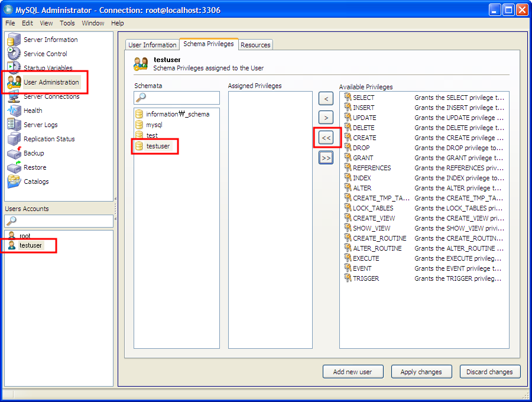Click the information_schema database icon

(x=139, y=114)
